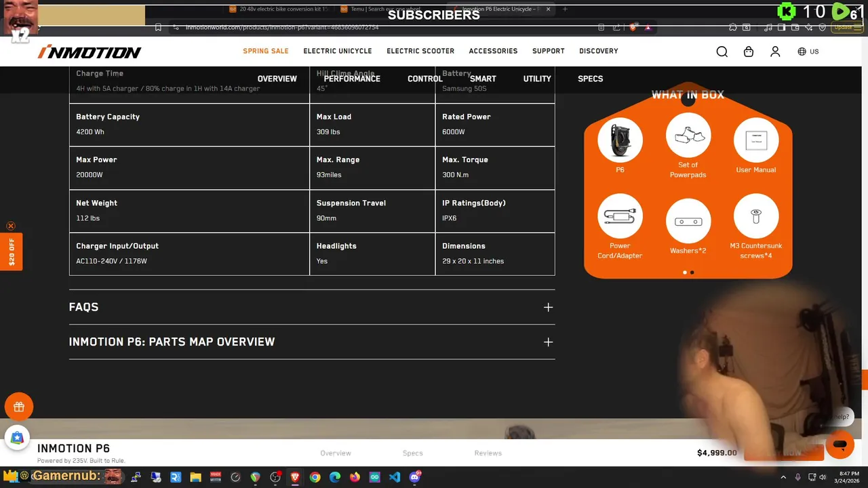Open the orange chat support bubble

click(840, 445)
